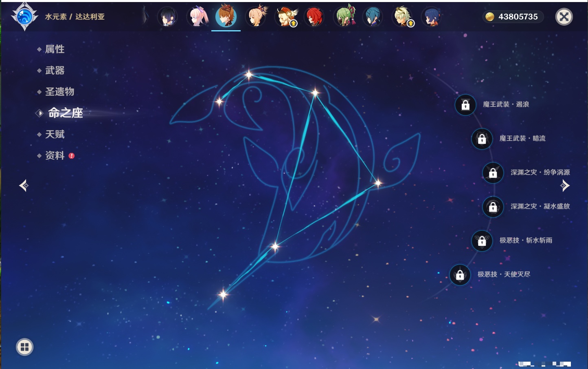
Task: Go to previous character with left arrow
Action: 24,186
